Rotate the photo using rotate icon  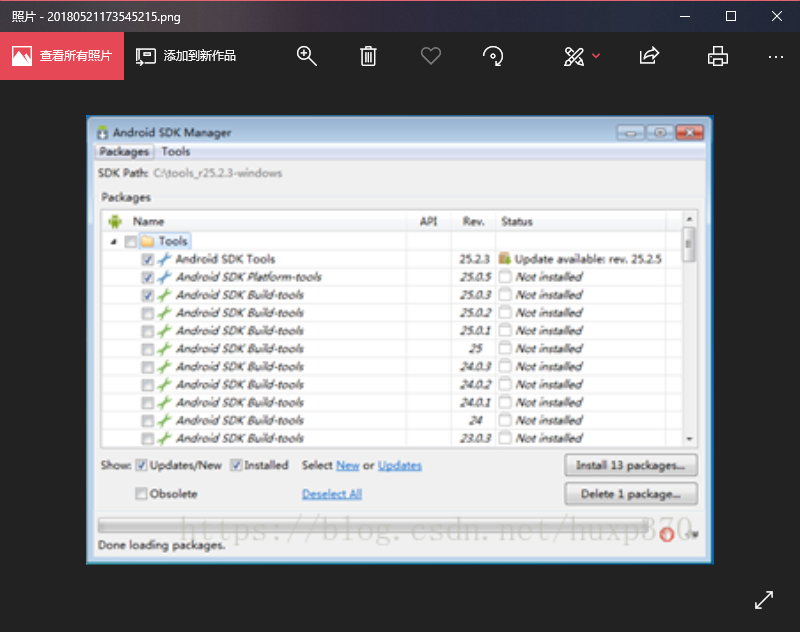click(x=493, y=56)
